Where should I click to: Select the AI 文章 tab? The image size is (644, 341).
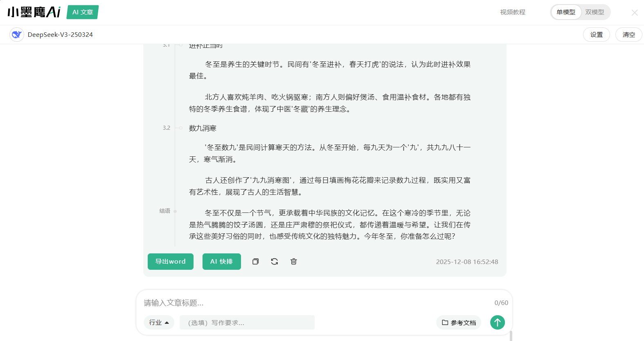pyautogui.click(x=83, y=12)
